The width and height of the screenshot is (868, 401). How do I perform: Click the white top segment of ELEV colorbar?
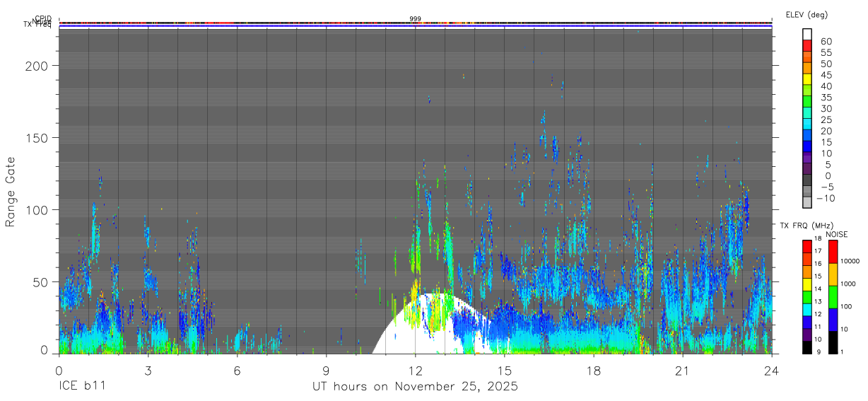(807, 35)
